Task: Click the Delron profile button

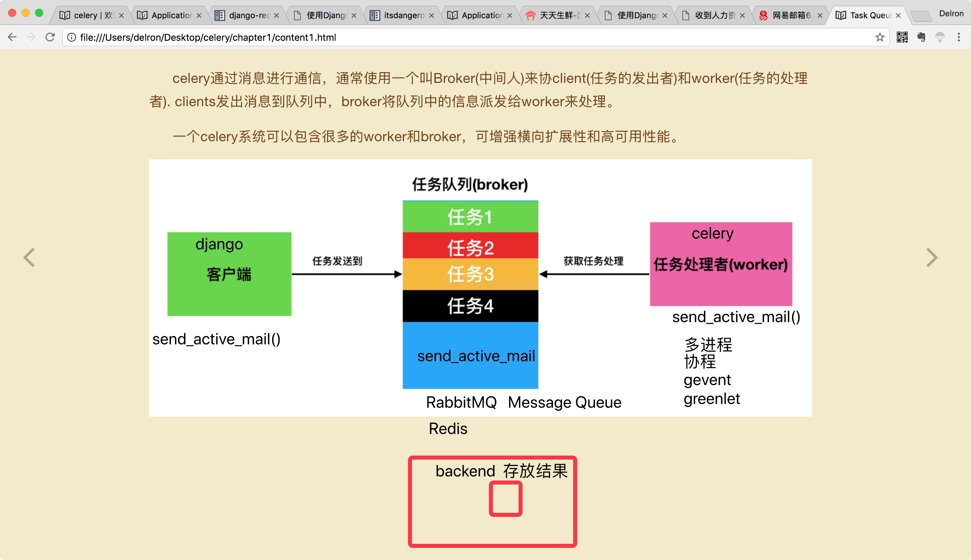Action: (951, 14)
